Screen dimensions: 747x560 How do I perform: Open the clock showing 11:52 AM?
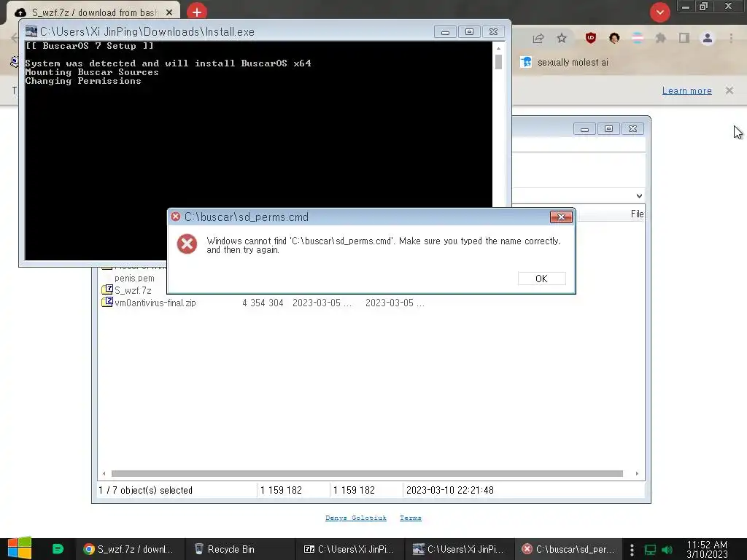pyautogui.click(x=707, y=549)
